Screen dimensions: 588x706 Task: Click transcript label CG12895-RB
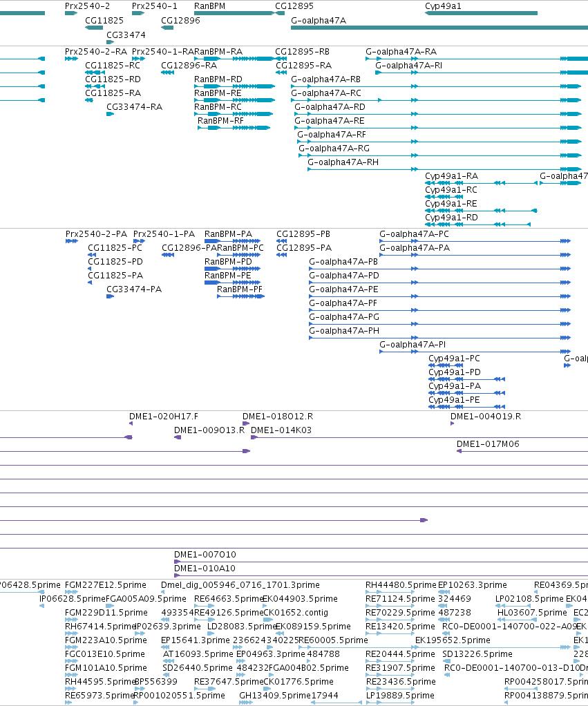pyautogui.click(x=303, y=52)
